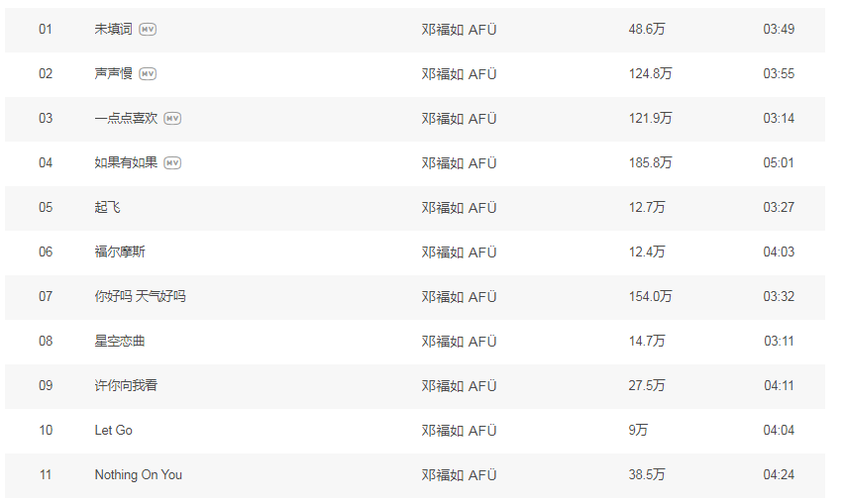
Task: Open the song 未填词
Action: click(113, 30)
